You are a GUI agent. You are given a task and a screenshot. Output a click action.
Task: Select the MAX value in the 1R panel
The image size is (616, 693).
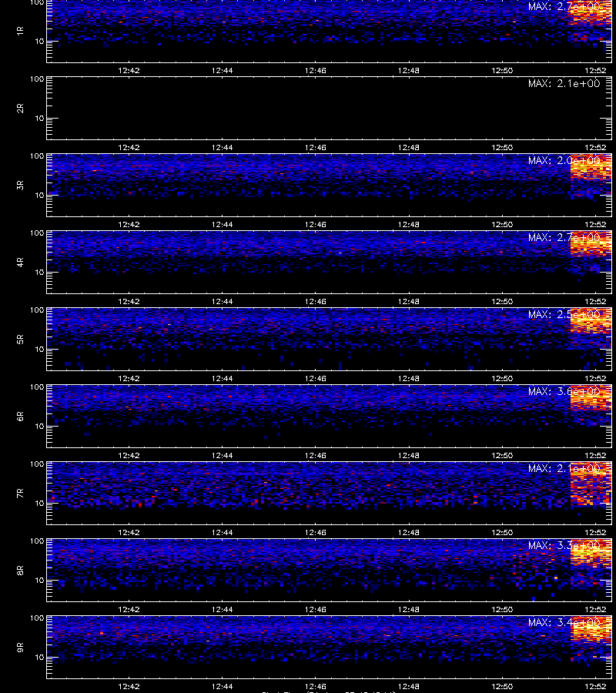pyautogui.click(x=564, y=7)
